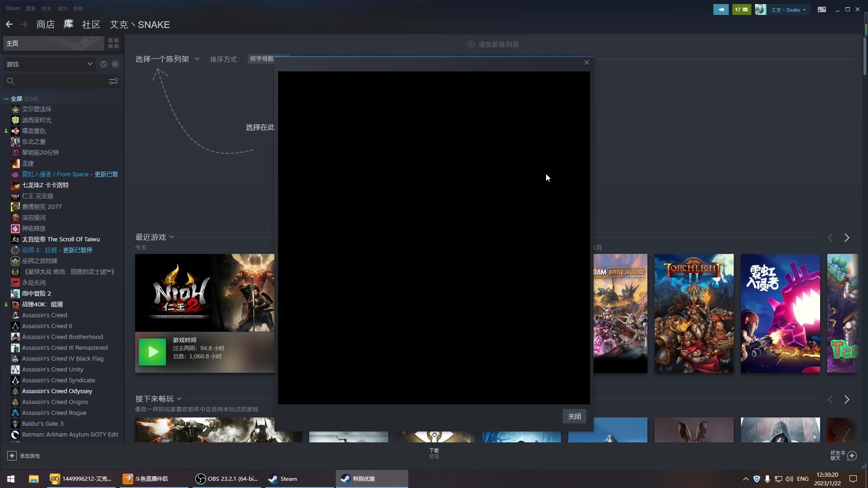Click the library search magnifier icon

tap(11, 81)
